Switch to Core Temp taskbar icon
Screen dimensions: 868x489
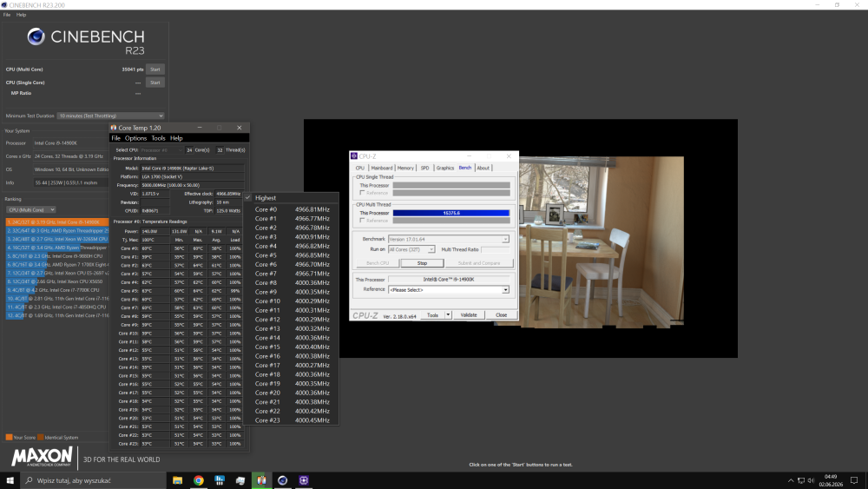(x=261, y=480)
